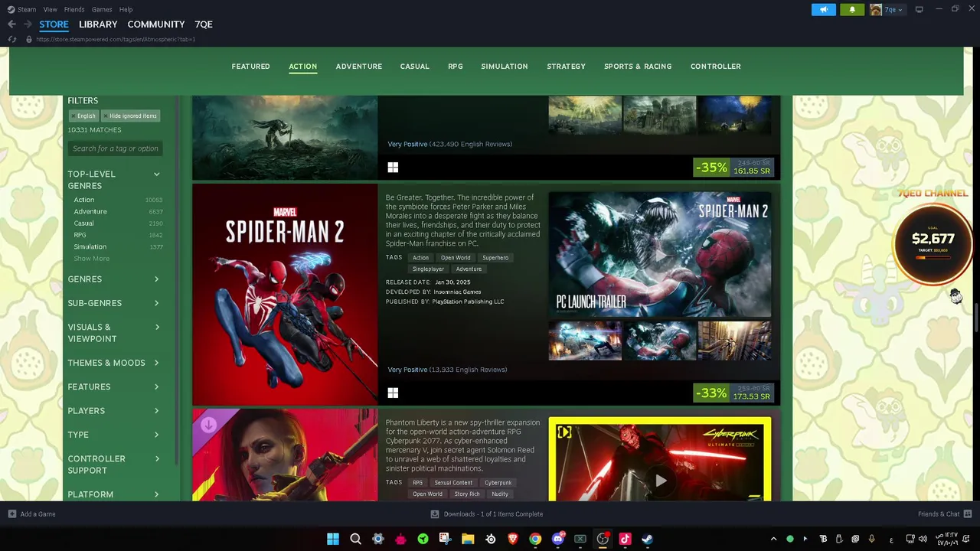Screen dimensions: 980x551
Task: Switch to Google Chrome in the taskbar
Action: [535, 539]
